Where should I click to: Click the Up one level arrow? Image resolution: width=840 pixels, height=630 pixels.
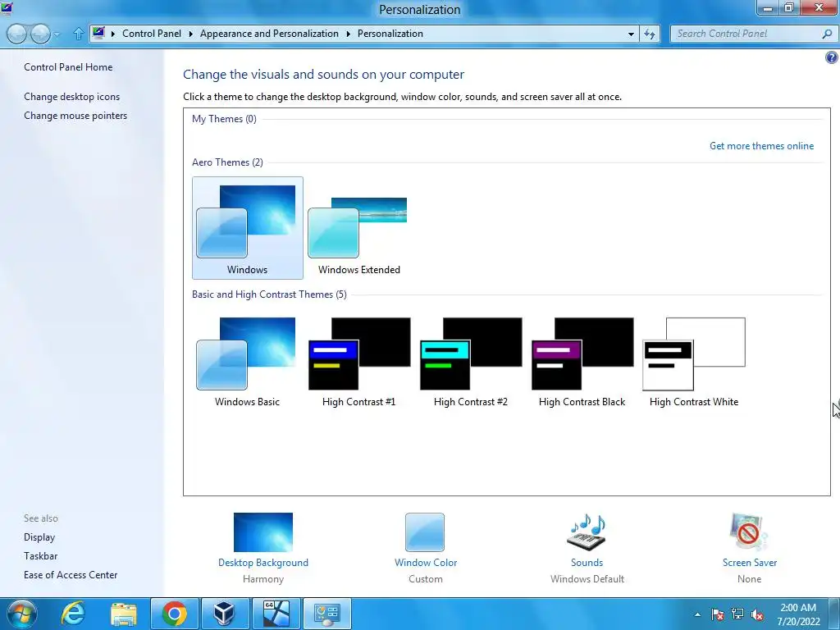pyautogui.click(x=78, y=34)
